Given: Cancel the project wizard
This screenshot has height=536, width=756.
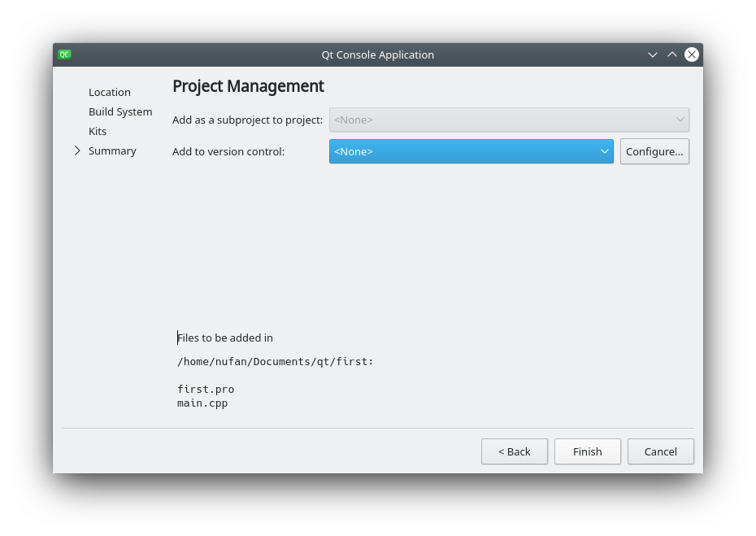Looking at the screenshot, I should 660,451.
